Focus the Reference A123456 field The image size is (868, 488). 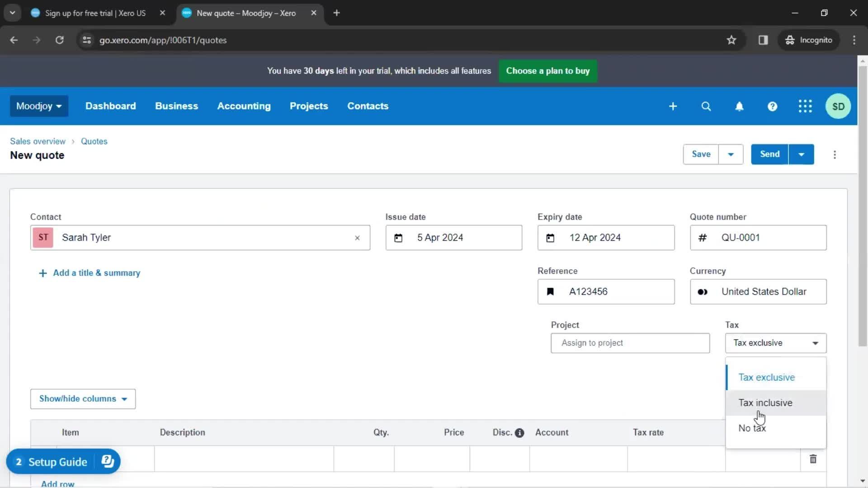click(x=606, y=292)
